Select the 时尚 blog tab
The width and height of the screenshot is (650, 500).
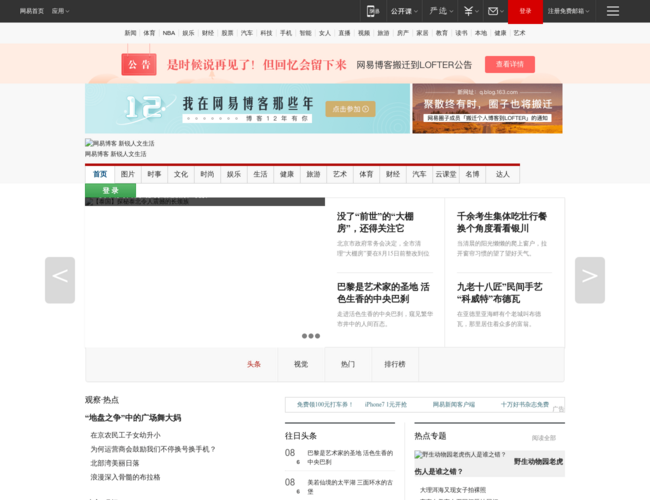point(207,174)
